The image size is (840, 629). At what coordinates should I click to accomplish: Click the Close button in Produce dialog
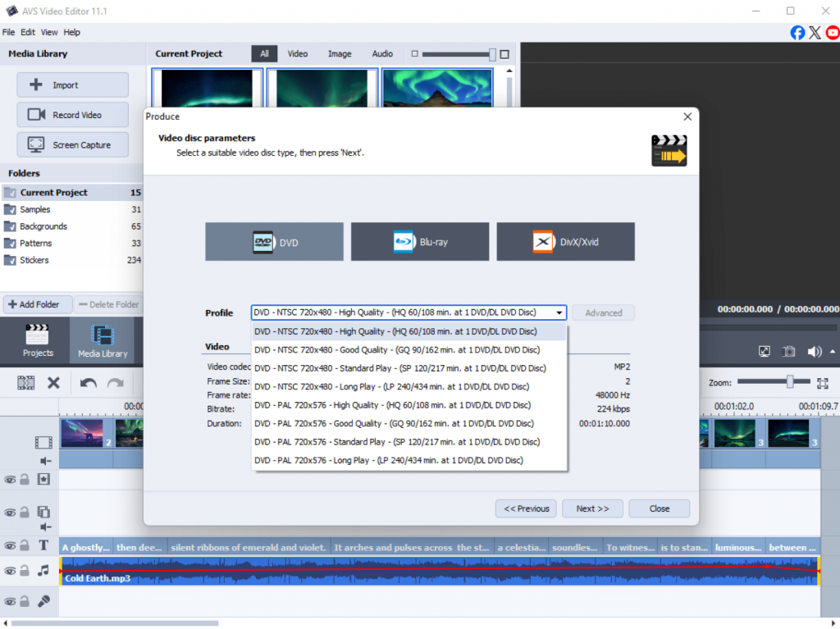659,508
